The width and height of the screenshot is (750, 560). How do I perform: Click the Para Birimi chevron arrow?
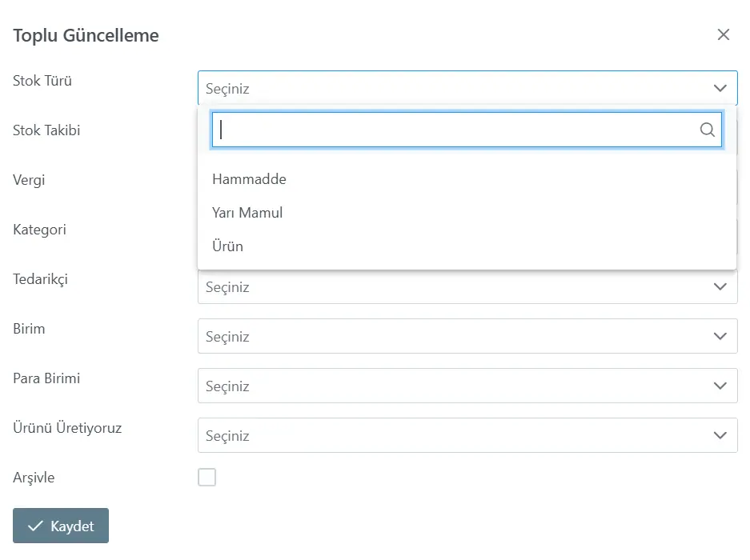tap(720, 386)
